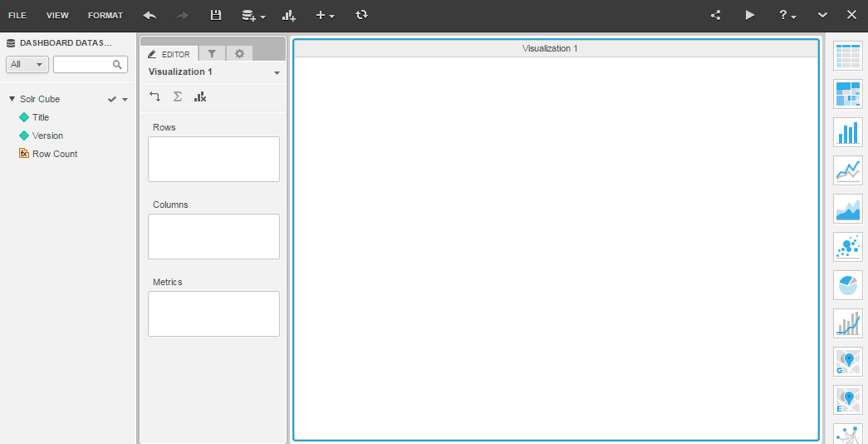Click the dataset search input field

[x=83, y=64]
